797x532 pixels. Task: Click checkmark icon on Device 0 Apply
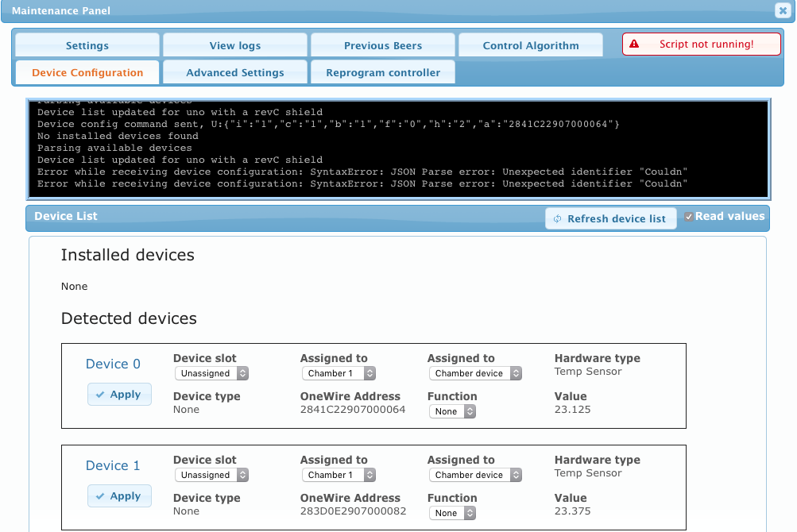point(100,395)
